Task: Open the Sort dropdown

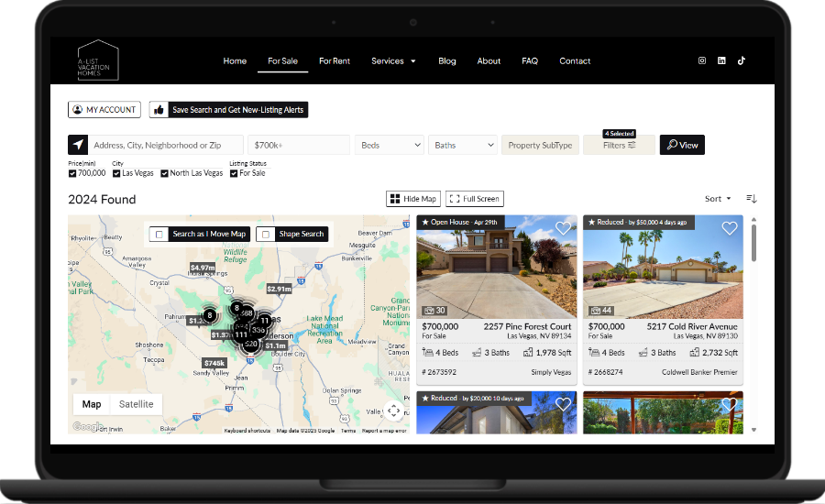Action: 718,199
